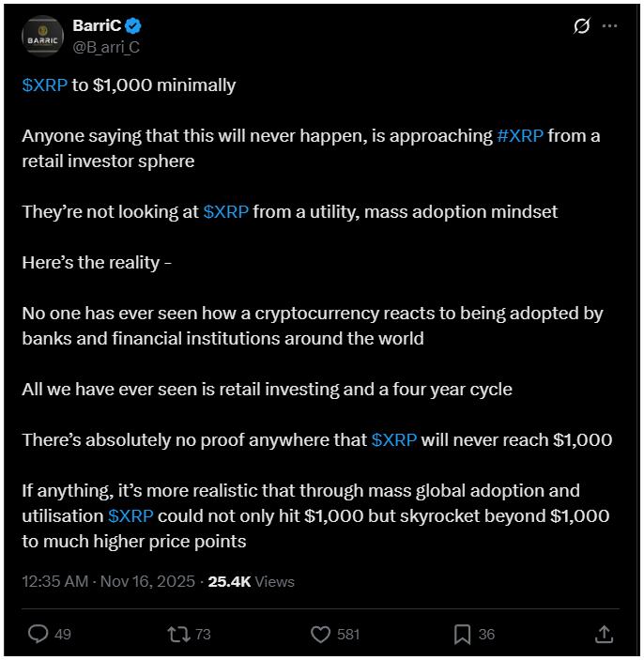The width and height of the screenshot is (644, 660).
Task: Click the "four year cycle" sentence in the post
Action: [267, 389]
